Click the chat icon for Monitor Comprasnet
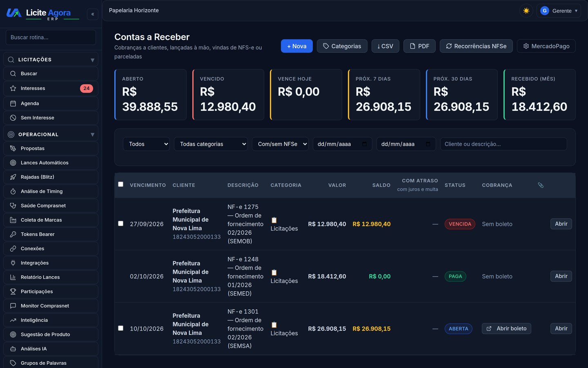 [x=13, y=306]
